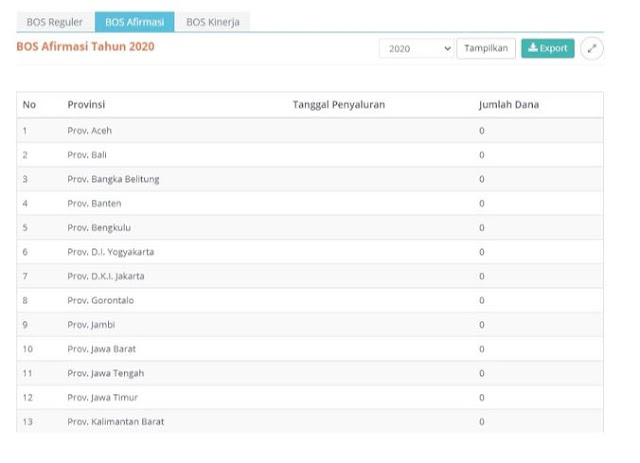Viewport: 640px width, 463px height.
Task: Click Jumlah Dana value for Prov. Jawa Timur
Action: point(482,397)
